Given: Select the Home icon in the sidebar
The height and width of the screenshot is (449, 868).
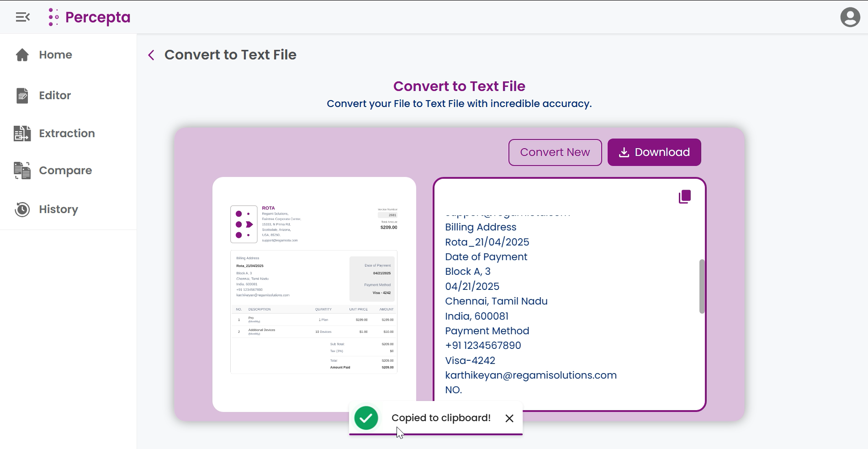Looking at the screenshot, I should click(21, 54).
